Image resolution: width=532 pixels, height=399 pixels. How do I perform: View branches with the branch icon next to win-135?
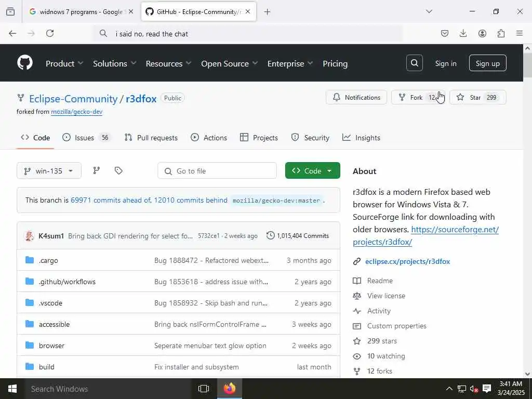pos(96,170)
